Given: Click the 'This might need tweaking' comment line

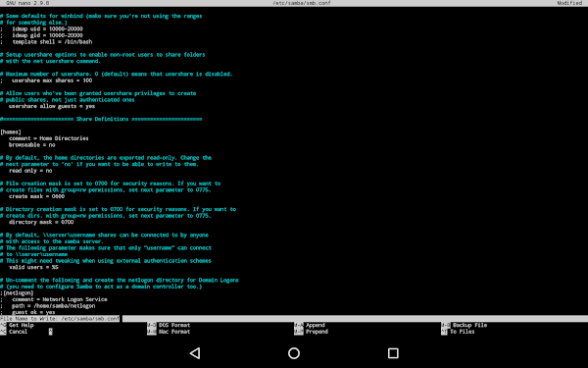Looking at the screenshot, I should tap(106, 261).
